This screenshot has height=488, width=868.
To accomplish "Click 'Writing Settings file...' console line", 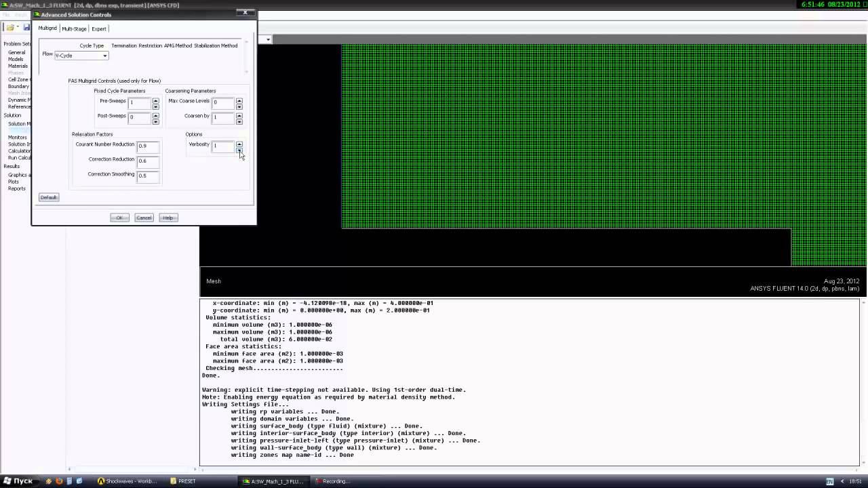I will point(245,404).
